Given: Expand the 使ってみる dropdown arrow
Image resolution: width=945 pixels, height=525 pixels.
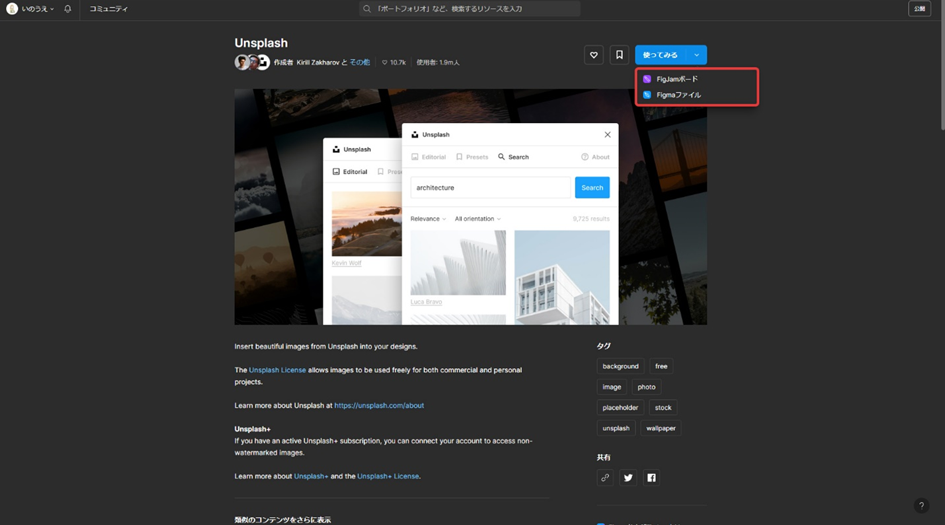Looking at the screenshot, I should [697, 55].
